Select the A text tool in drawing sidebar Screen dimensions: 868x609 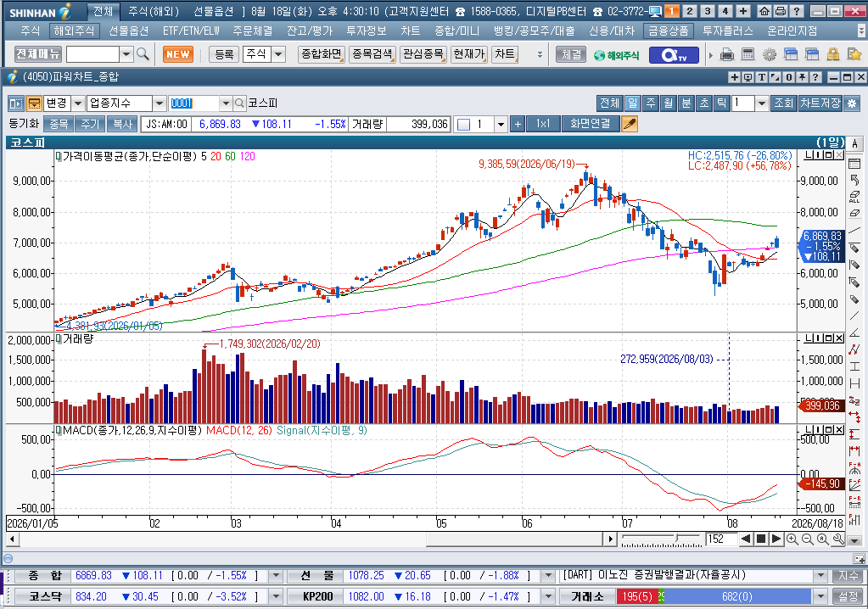[x=854, y=144]
